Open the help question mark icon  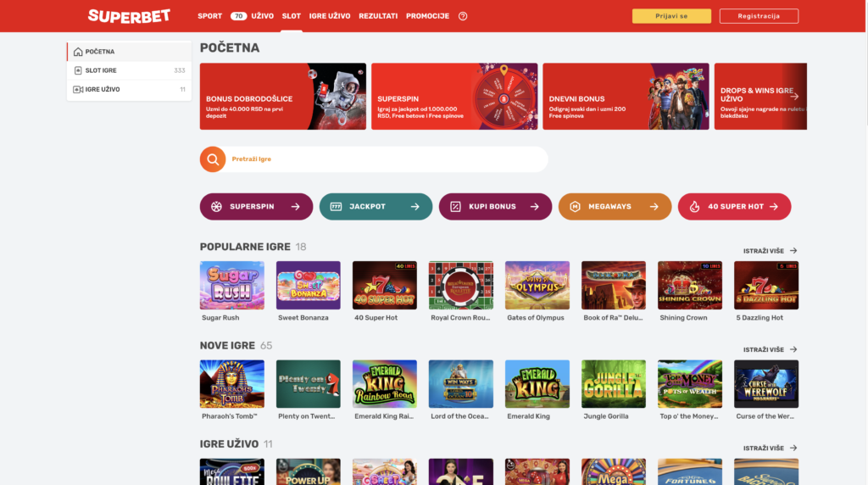click(463, 16)
